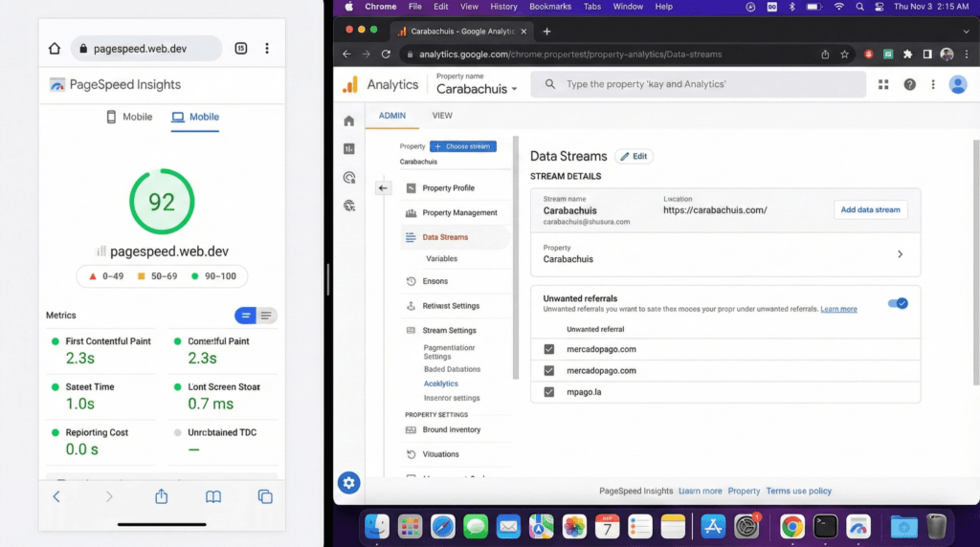The width and height of the screenshot is (980, 547).
Task: Tap the mobile browser back chevron
Action: click(x=56, y=496)
